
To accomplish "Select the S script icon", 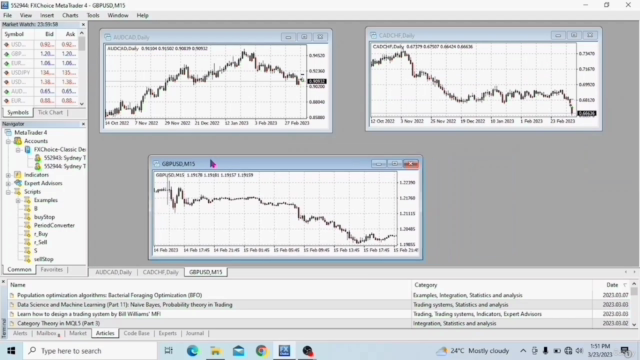I will click(27, 251).
